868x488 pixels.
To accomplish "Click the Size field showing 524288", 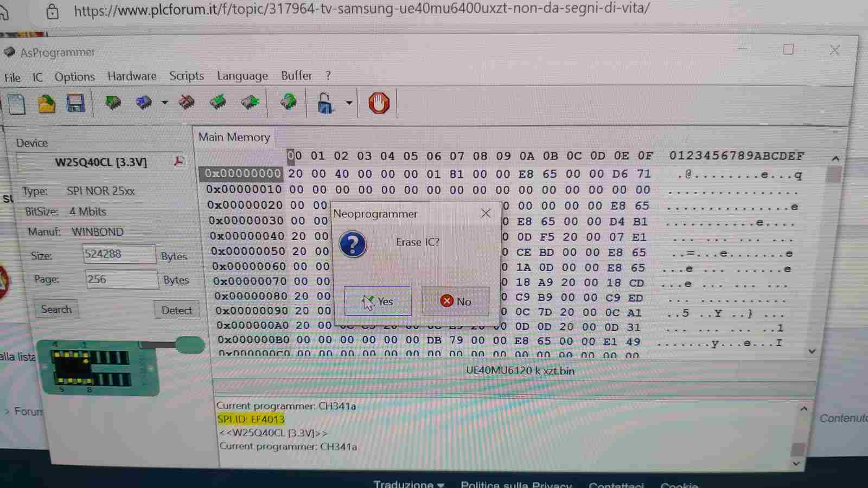I will [x=119, y=254].
